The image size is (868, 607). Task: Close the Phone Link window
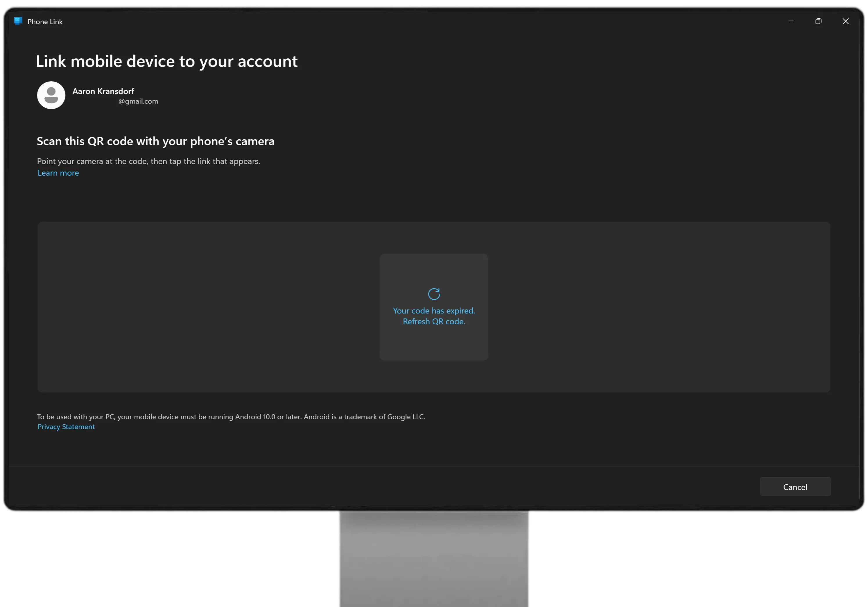845,21
